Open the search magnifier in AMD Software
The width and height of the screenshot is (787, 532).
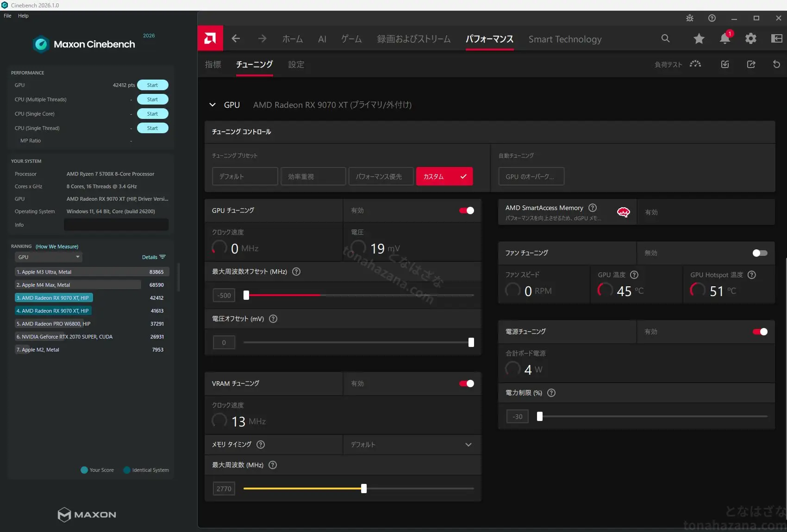point(665,38)
